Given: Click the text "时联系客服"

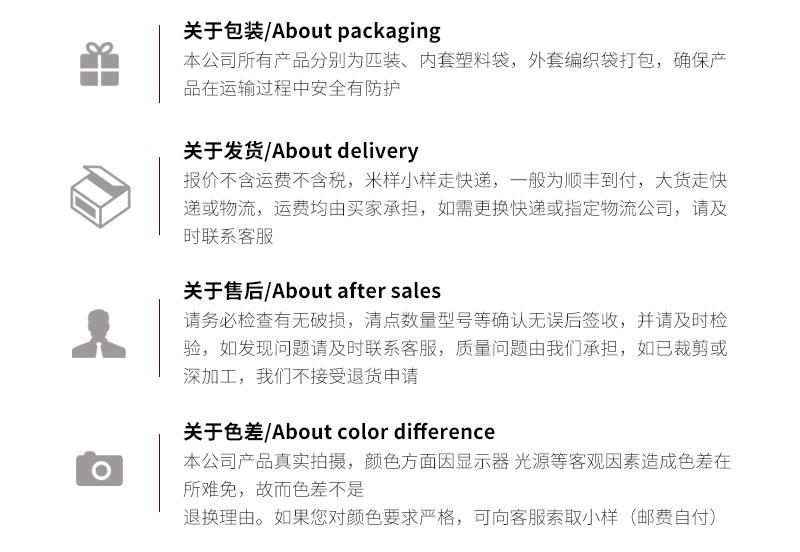Looking at the screenshot, I should click(228, 237).
